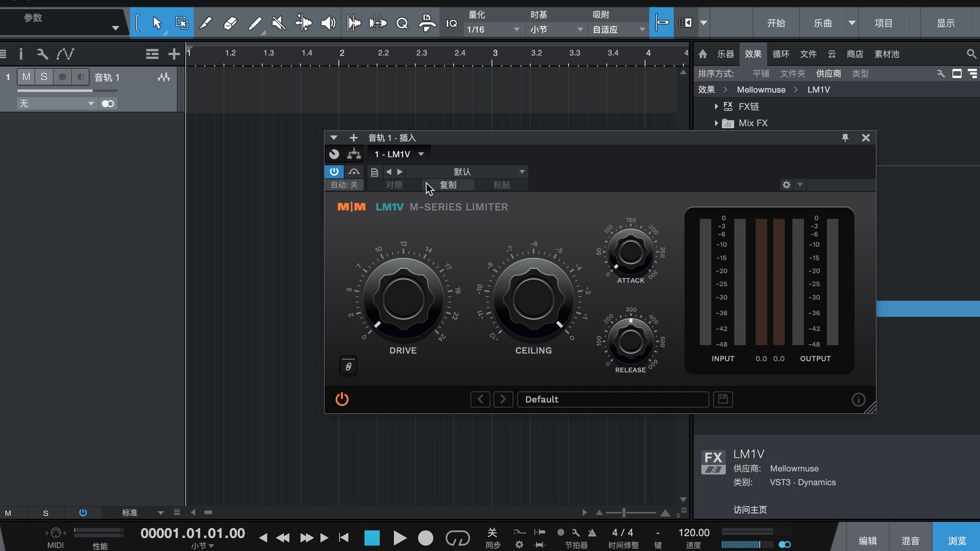
Task: Click the 120.00 tempo value
Action: point(694,533)
